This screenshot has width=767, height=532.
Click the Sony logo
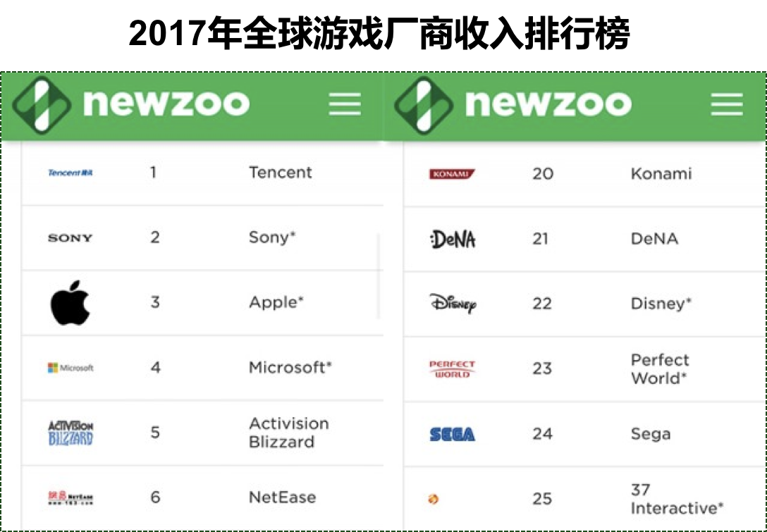click(70, 238)
